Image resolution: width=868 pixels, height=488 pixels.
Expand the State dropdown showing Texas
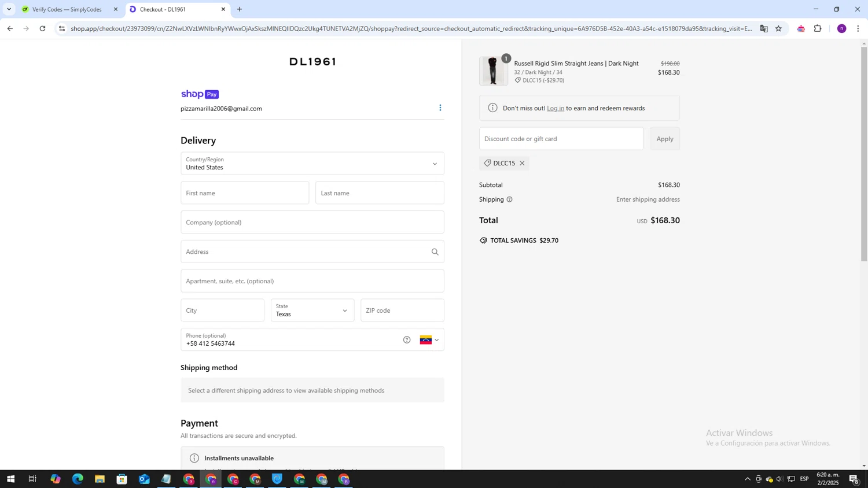[312, 310]
